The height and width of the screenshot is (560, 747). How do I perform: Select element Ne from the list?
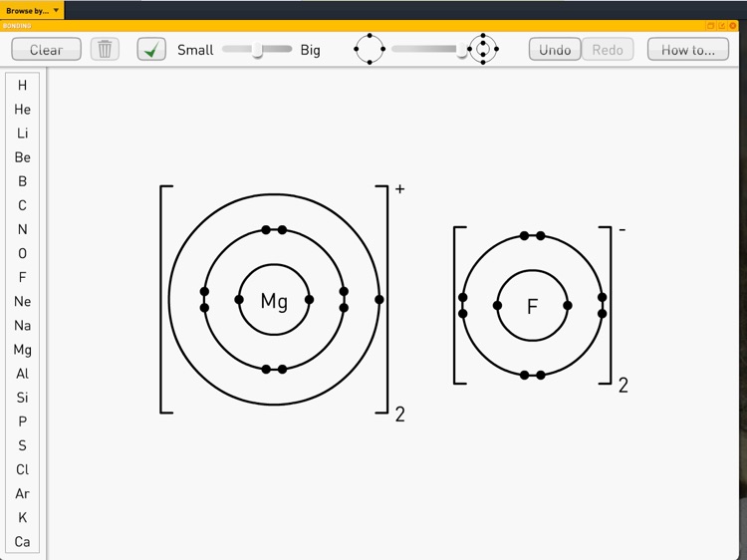22,301
